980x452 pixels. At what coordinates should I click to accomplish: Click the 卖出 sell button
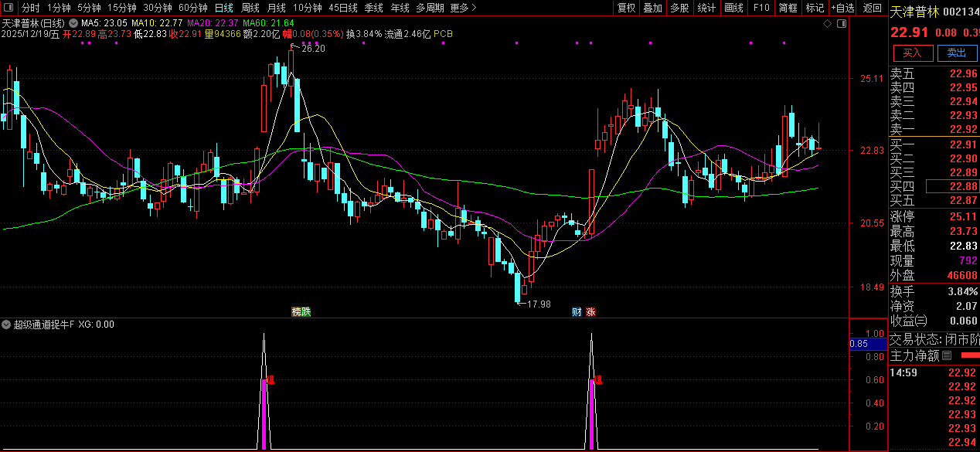(957, 53)
